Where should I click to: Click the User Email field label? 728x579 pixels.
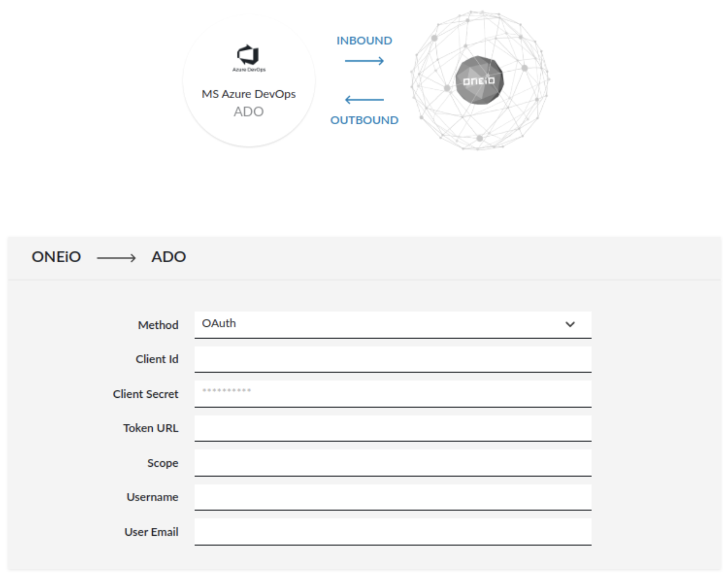pos(151,532)
